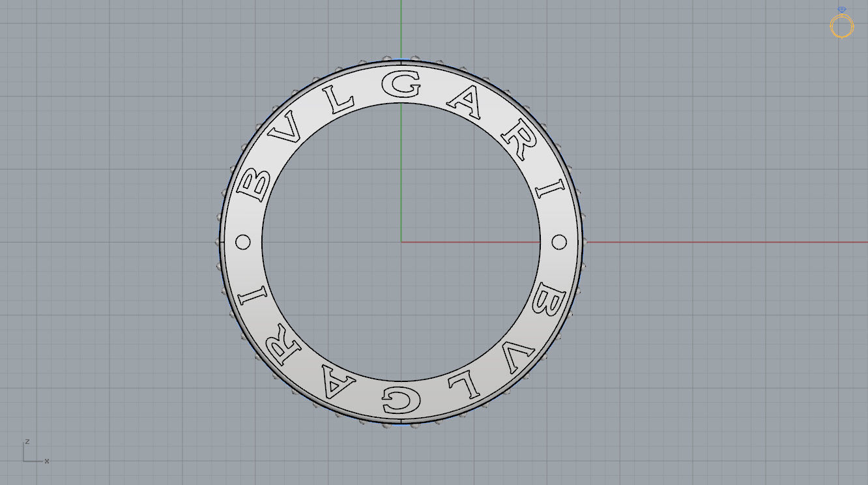Select the inverted letter G at ring bottom
Screen dimensions: 868x485
[401, 401]
